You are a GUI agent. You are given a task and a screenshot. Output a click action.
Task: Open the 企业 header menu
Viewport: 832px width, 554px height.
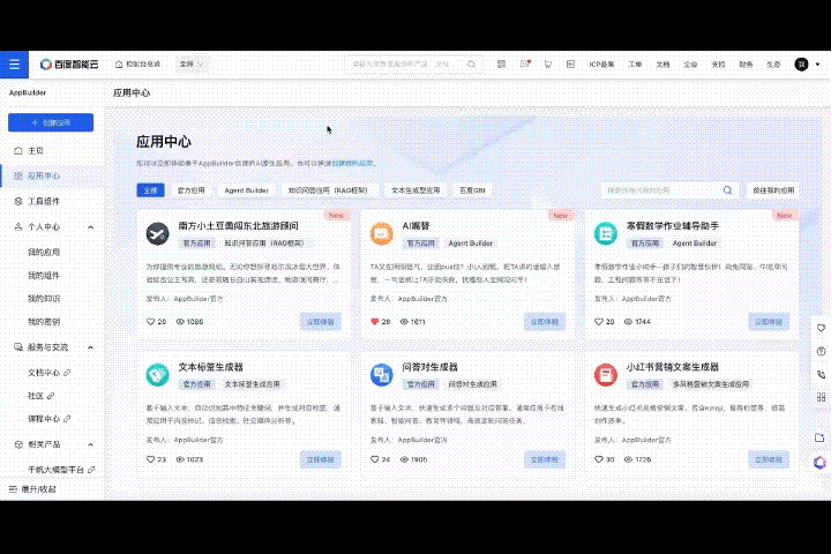point(690,64)
